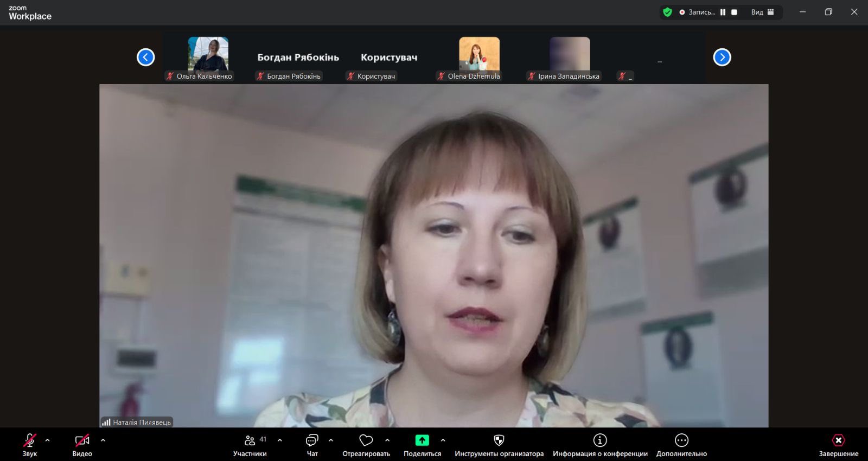Open meeting info (Информация о конференции)

click(x=600, y=445)
